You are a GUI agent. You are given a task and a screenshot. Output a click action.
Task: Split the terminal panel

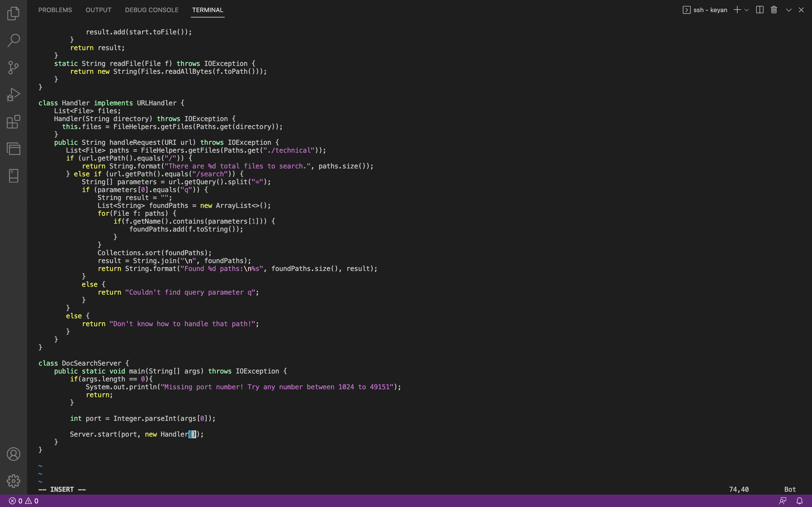point(760,10)
